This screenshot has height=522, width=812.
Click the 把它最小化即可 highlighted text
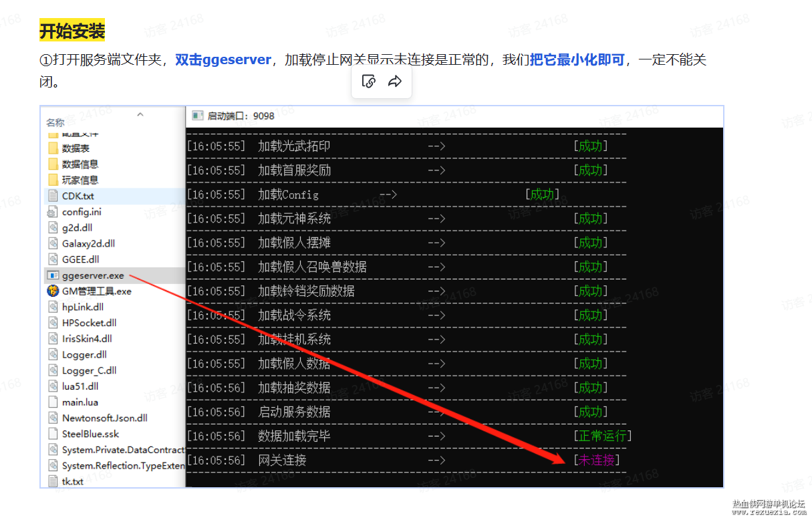point(577,59)
